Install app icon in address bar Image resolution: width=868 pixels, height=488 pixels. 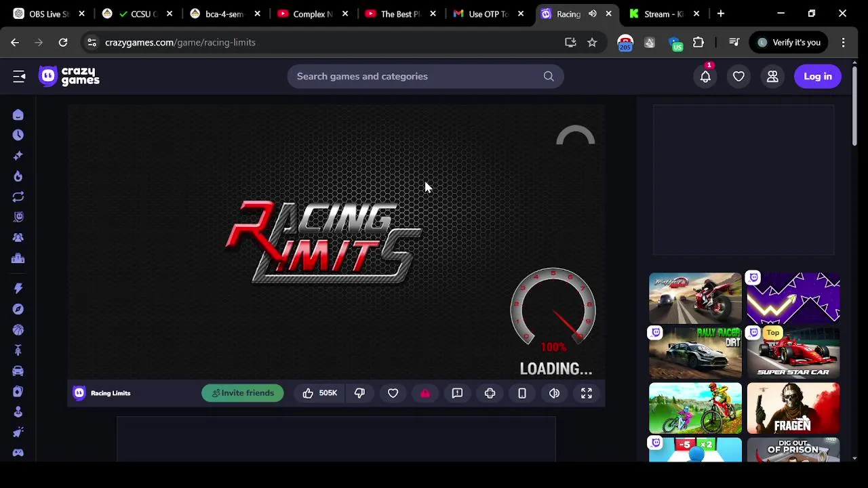(570, 42)
